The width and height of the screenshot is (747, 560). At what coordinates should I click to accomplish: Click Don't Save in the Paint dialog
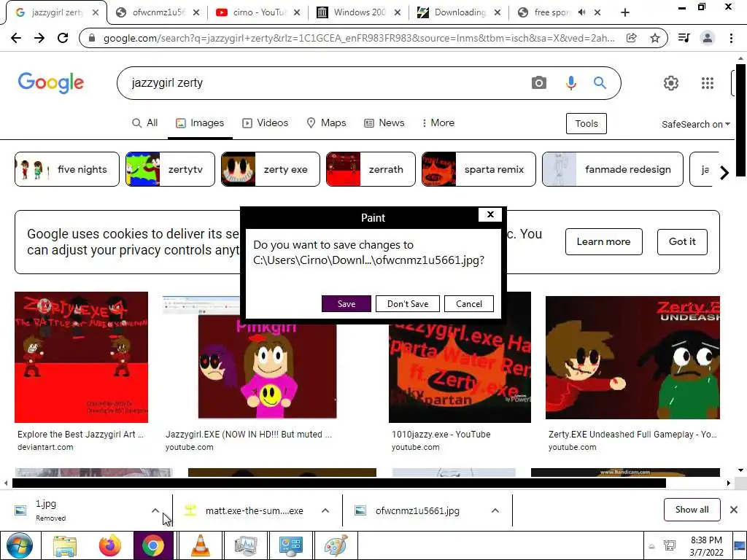click(408, 304)
